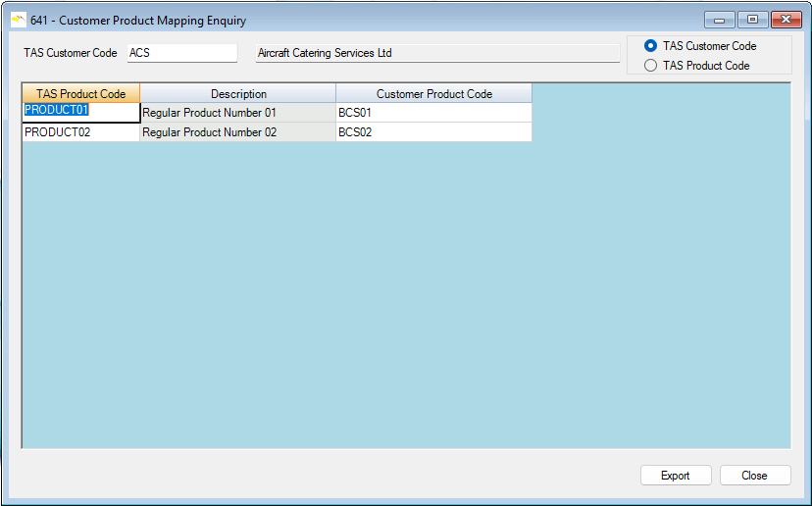Click the Description column header
The width and height of the screenshot is (812, 506).
238,94
